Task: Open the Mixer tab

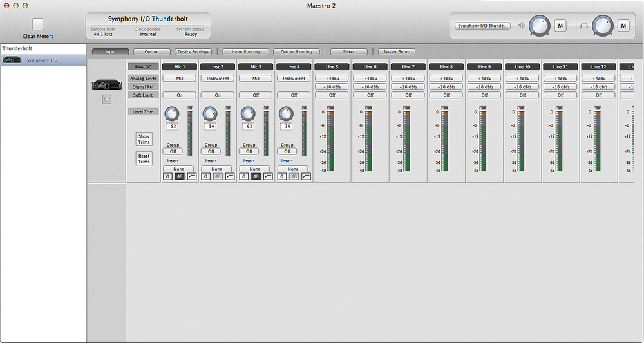Action: pos(349,51)
